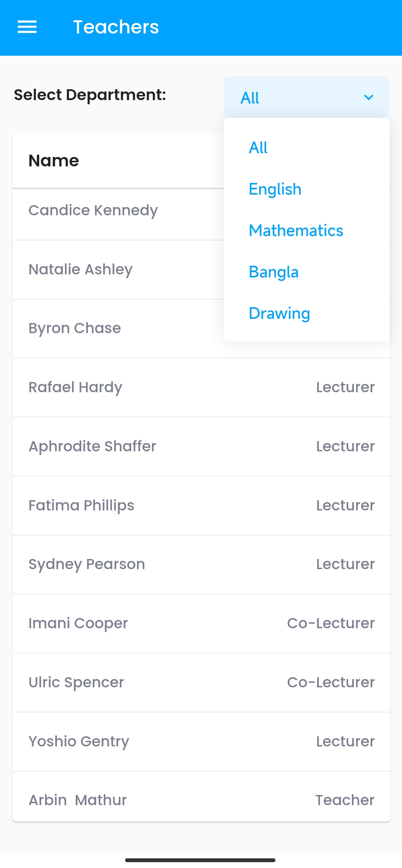This screenshot has height=868, width=402.
Task: Open the hamburger navigation menu
Action: (x=27, y=27)
